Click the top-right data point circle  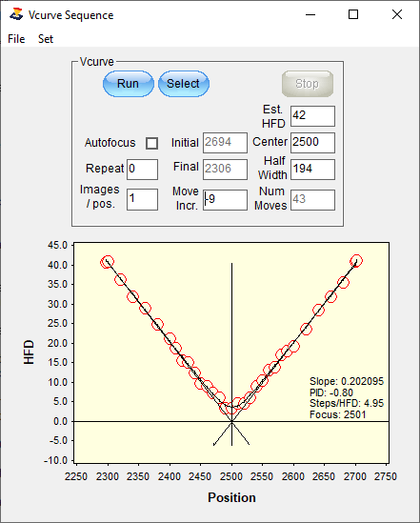(x=356, y=260)
